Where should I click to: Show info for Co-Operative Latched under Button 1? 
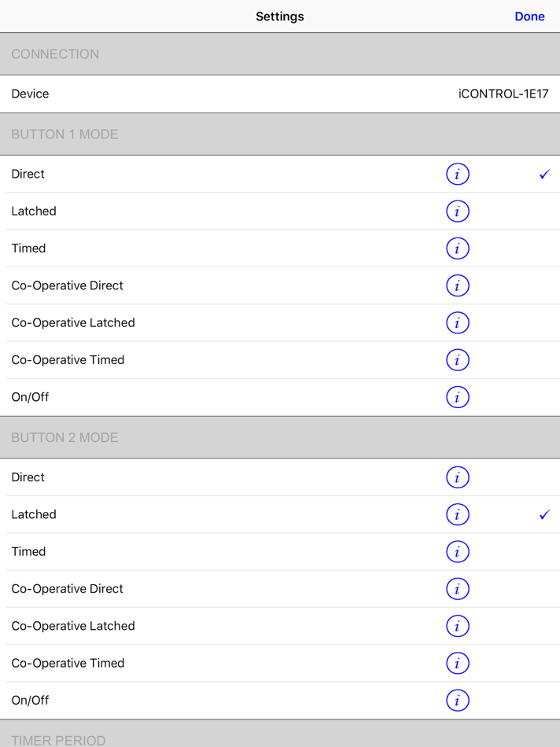click(458, 322)
